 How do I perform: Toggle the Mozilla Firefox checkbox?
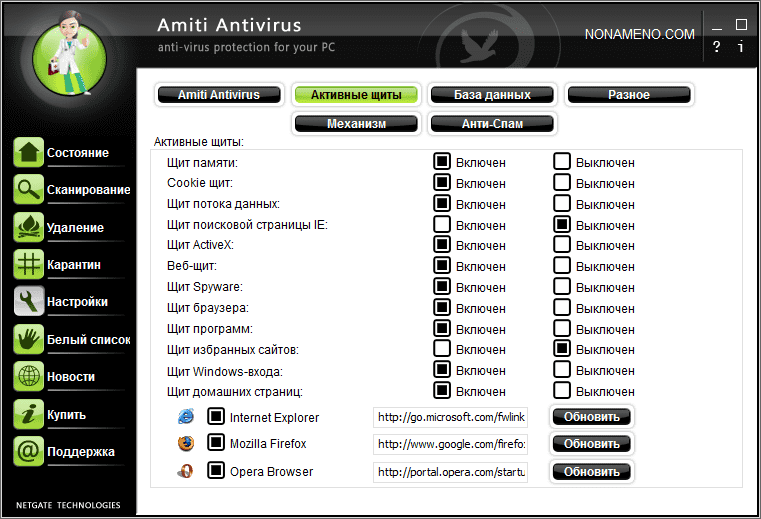coord(216,443)
